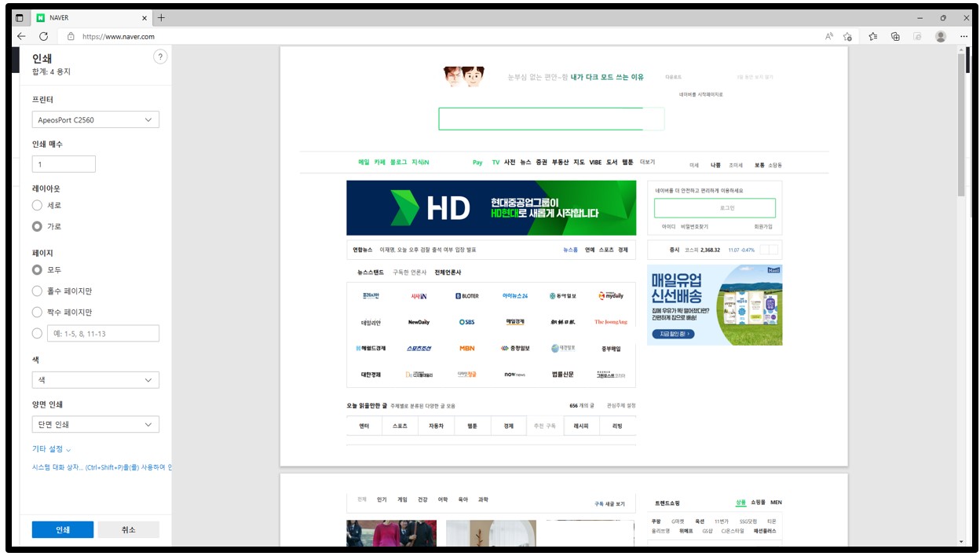
Task: Click the blue 인쇄 button
Action: point(63,530)
